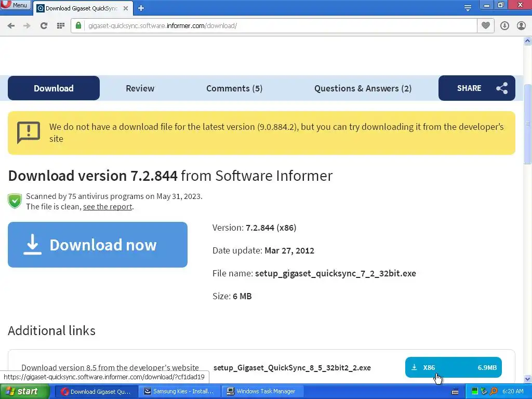This screenshot has width=532, height=399.
Task: Click the Download now button
Action: pyautogui.click(x=98, y=245)
